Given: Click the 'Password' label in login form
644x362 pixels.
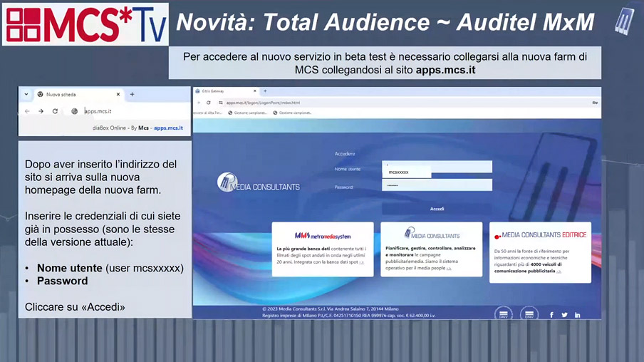Looking at the screenshot, I should [x=343, y=187].
